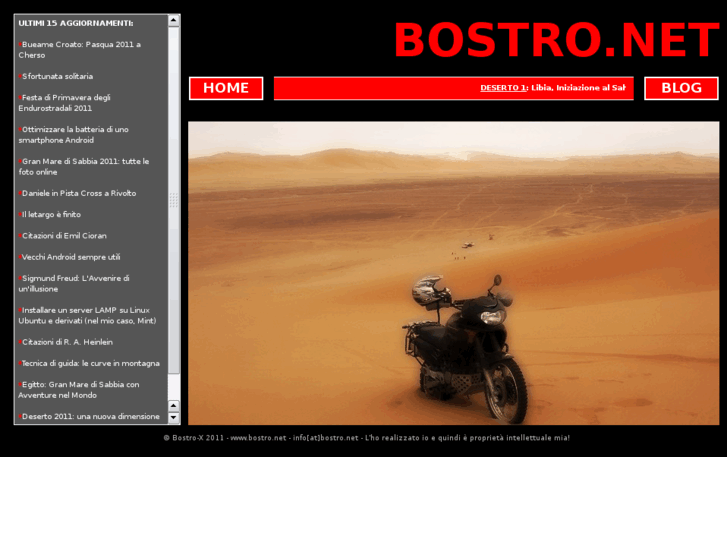Image resolution: width=727 pixels, height=545 pixels.
Task: Open 'Festa di Primavera degli Endurostradali 2011'
Action: pos(66,103)
